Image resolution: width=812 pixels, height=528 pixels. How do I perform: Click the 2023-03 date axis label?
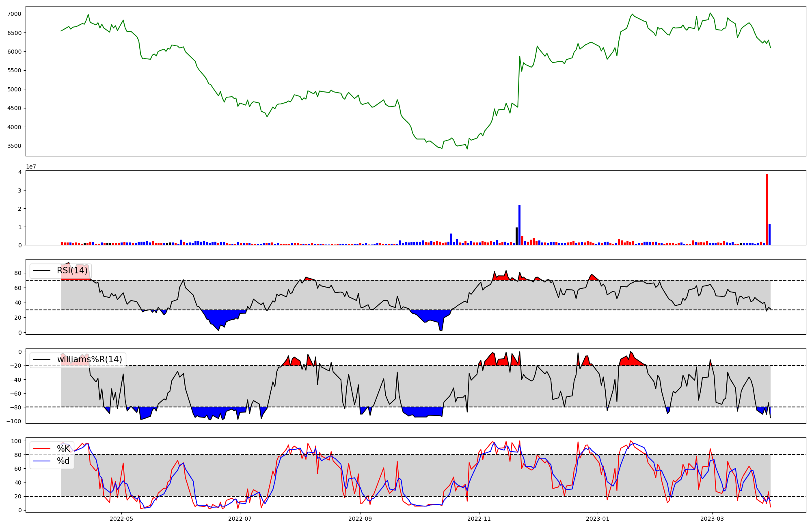click(x=713, y=519)
